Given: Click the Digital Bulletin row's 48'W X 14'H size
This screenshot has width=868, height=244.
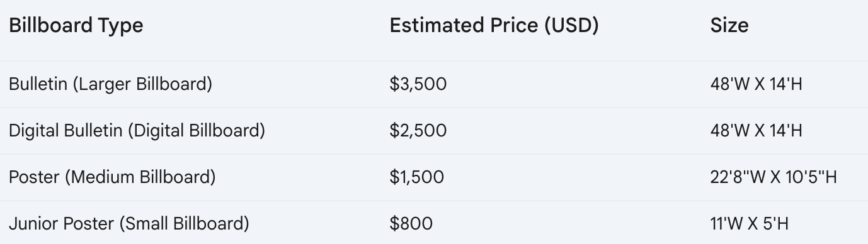Looking at the screenshot, I should coord(756,131).
